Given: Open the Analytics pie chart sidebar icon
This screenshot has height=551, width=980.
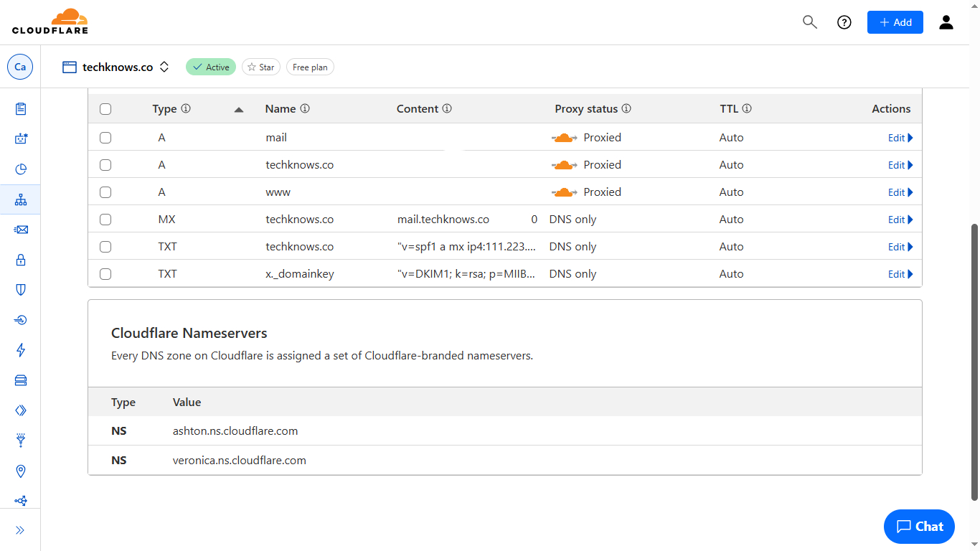Looking at the screenshot, I should click(21, 169).
